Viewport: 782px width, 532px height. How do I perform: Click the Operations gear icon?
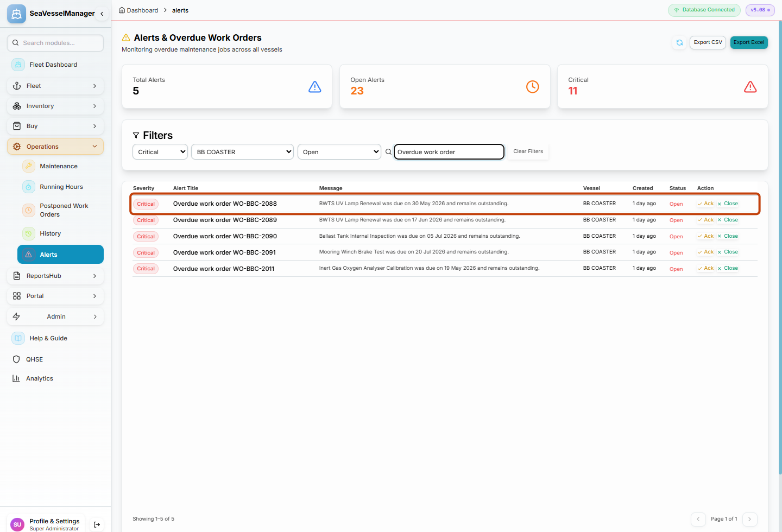tap(17, 147)
